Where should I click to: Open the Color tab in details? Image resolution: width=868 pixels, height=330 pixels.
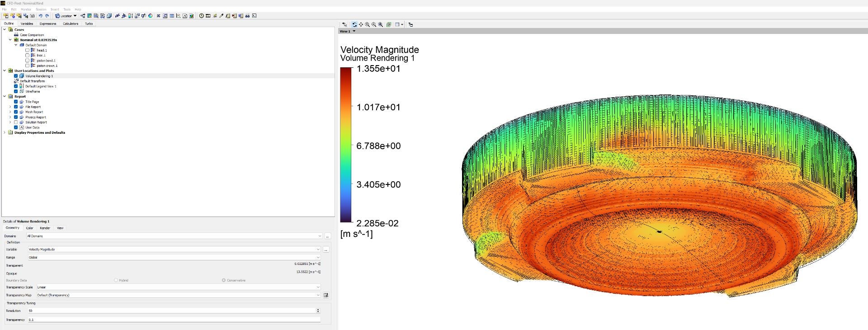pos(29,228)
